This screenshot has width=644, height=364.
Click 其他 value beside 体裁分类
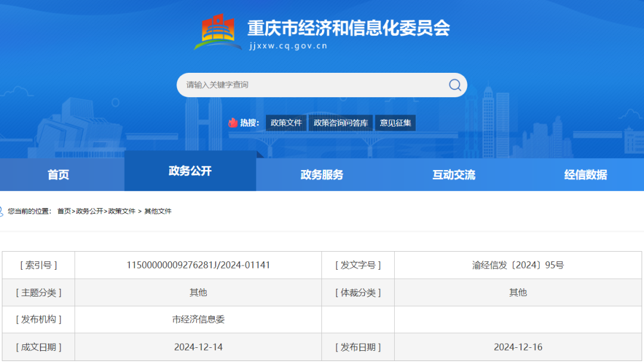tap(518, 292)
